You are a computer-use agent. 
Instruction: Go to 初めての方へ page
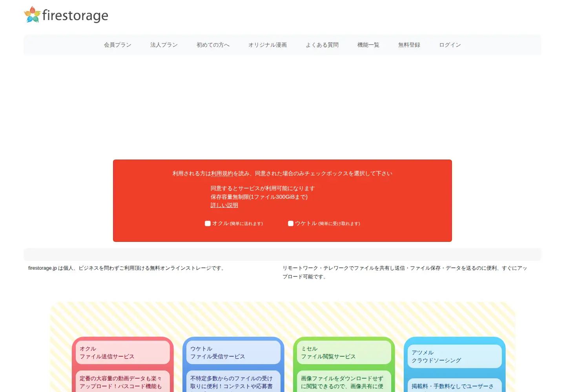pyautogui.click(x=213, y=45)
